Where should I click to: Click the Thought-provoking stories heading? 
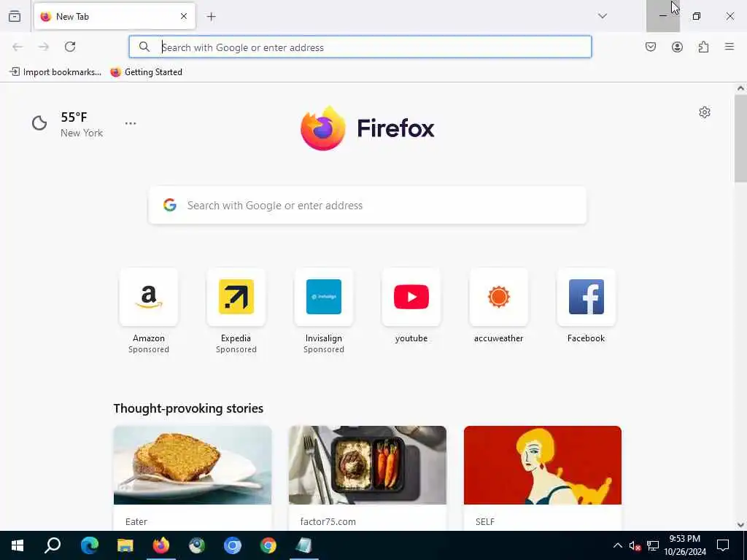[x=188, y=408]
